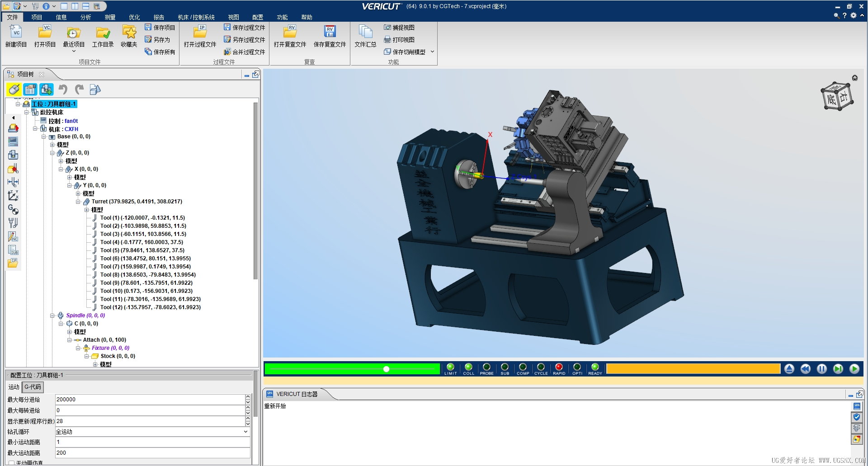Click the play simulation button
This screenshot has width=868, height=466.
pos(854,369)
